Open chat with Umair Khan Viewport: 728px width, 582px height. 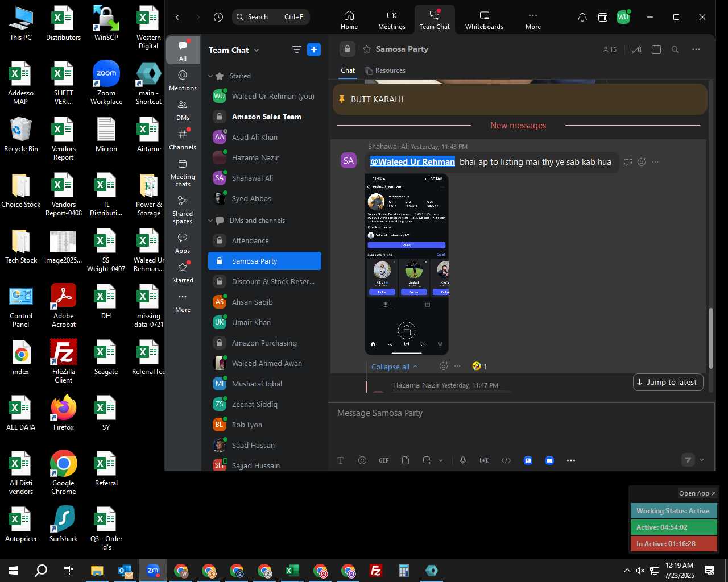click(x=264, y=322)
